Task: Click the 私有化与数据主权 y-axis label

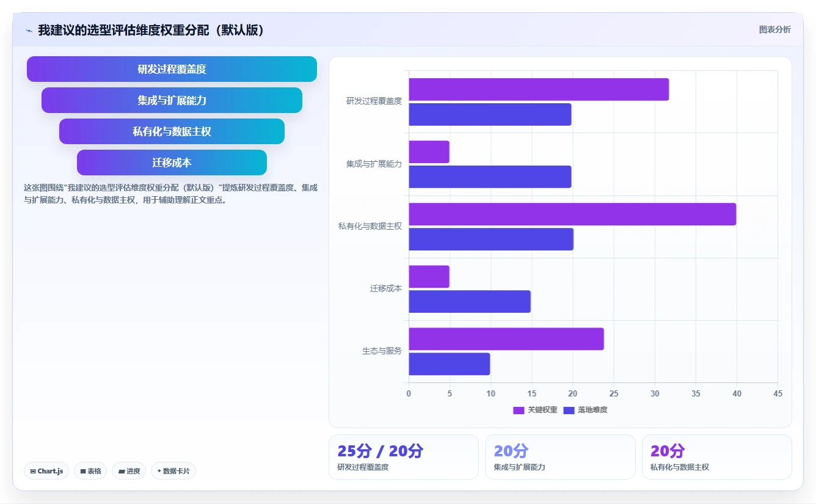Action: (370, 226)
